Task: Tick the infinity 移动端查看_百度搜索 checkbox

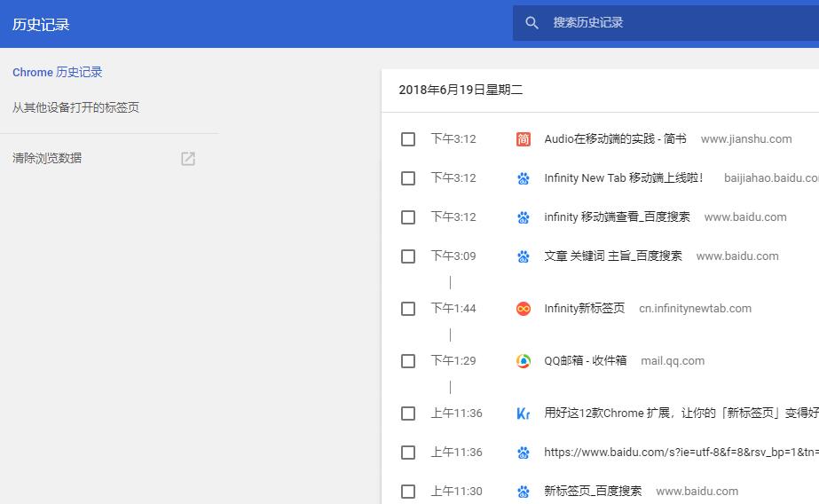Action: pyautogui.click(x=408, y=217)
